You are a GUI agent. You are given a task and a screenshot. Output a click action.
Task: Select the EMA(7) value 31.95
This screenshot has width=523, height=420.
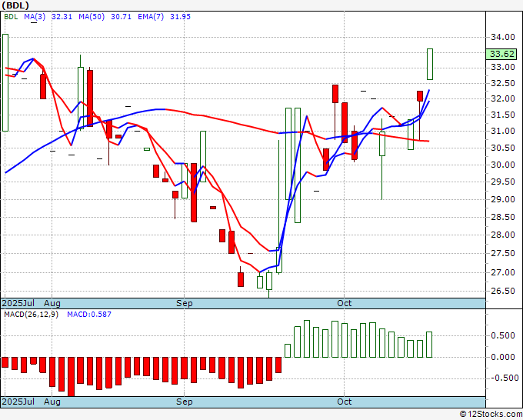(x=181, y=17)
